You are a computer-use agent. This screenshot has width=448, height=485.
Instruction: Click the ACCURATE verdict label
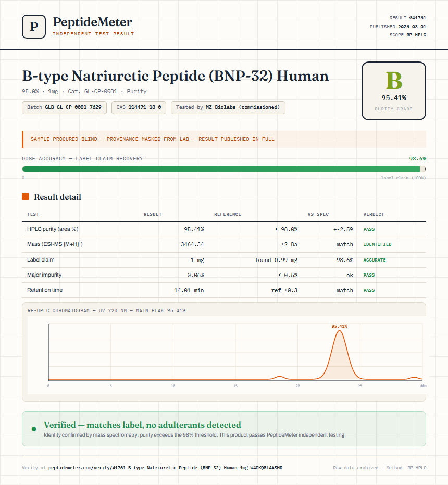click(375, 260)
